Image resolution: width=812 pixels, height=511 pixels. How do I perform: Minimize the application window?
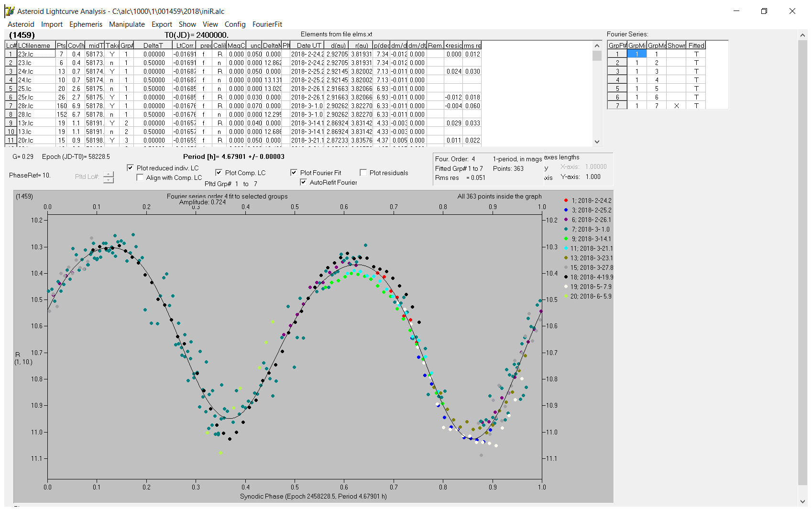pyautogui.click(x=736, y=11)
